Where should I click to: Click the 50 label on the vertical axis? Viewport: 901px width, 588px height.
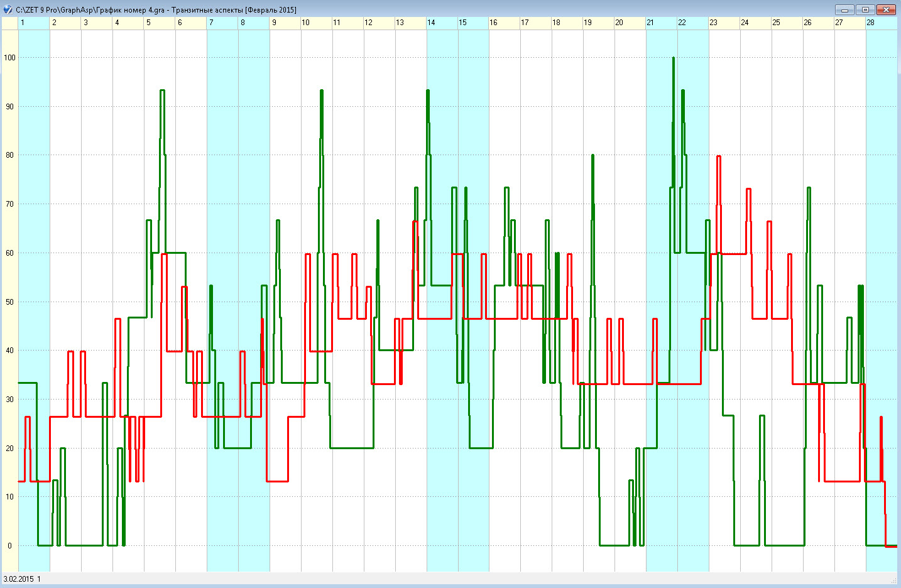[9, 302]
